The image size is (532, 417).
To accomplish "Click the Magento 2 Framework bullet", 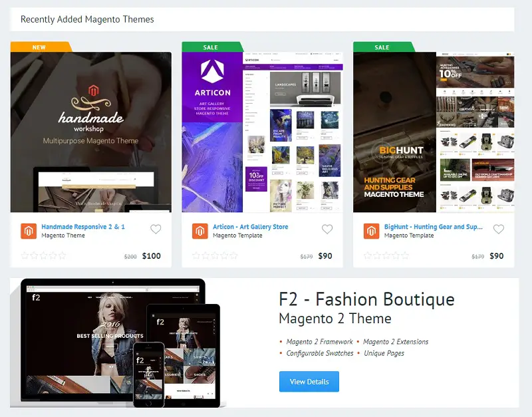I will click(320, 342).
